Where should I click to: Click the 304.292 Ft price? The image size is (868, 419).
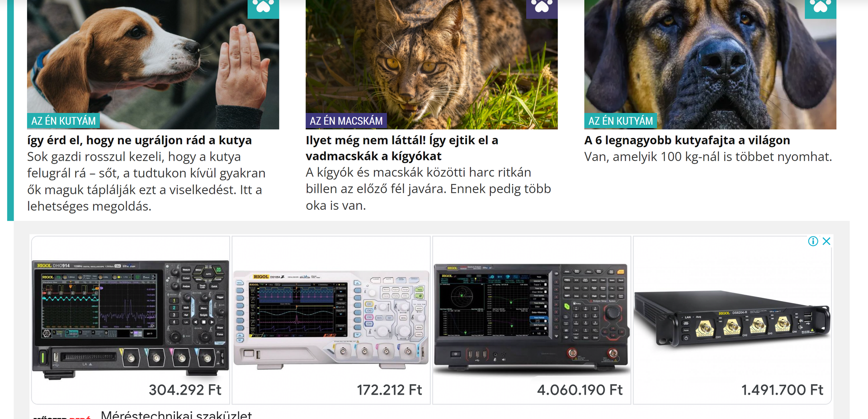pos(185,390)
